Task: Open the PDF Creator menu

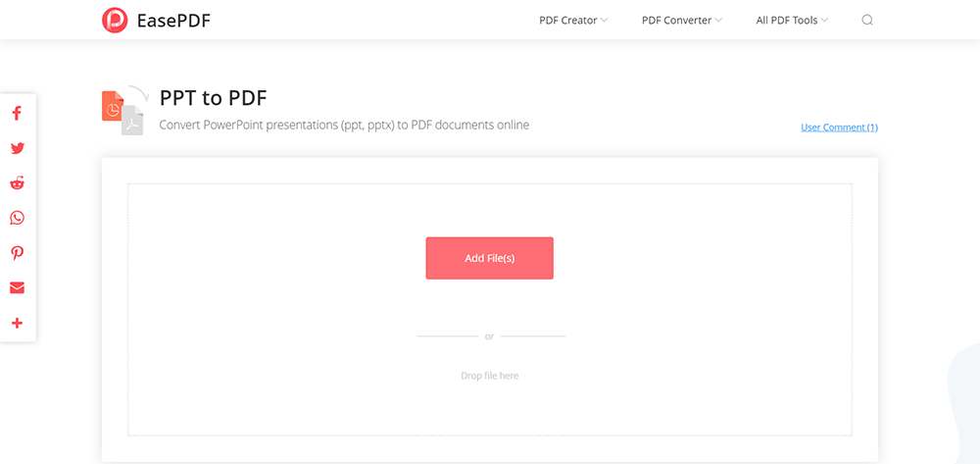Action: click(x=568, y=20)
